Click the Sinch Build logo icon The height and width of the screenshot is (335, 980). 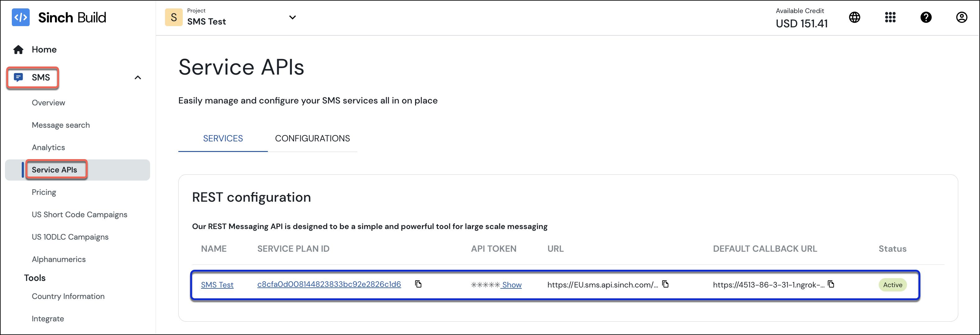pos(21,17)
